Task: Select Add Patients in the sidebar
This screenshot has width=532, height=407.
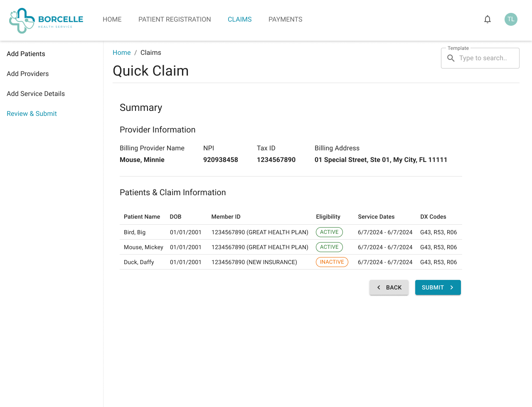Action: click(x=26, y=54)
